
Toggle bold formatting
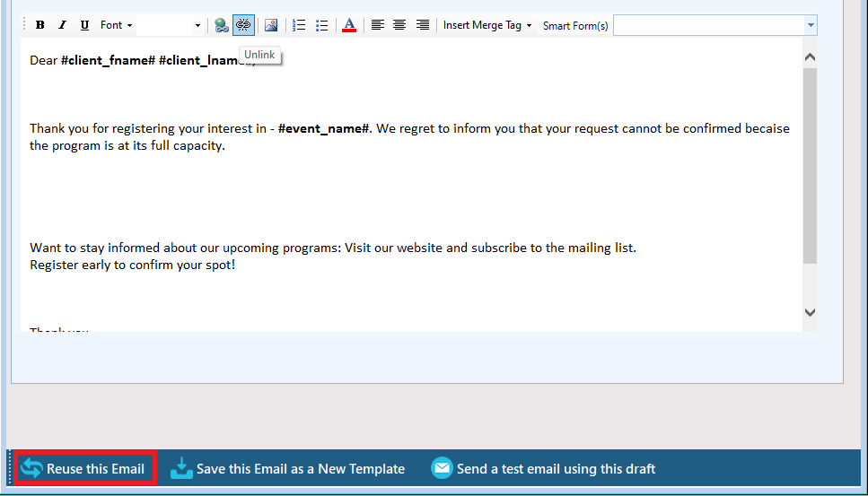[x=39, y=25]
